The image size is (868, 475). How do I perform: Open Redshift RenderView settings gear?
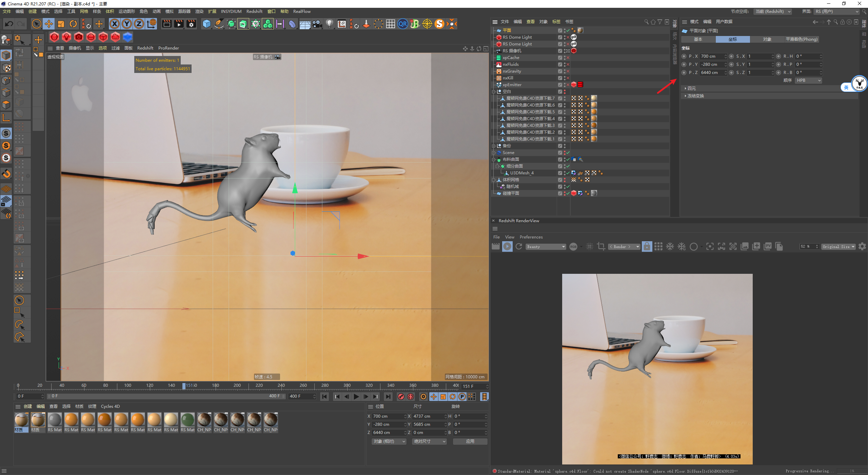[x=862, y=247]
